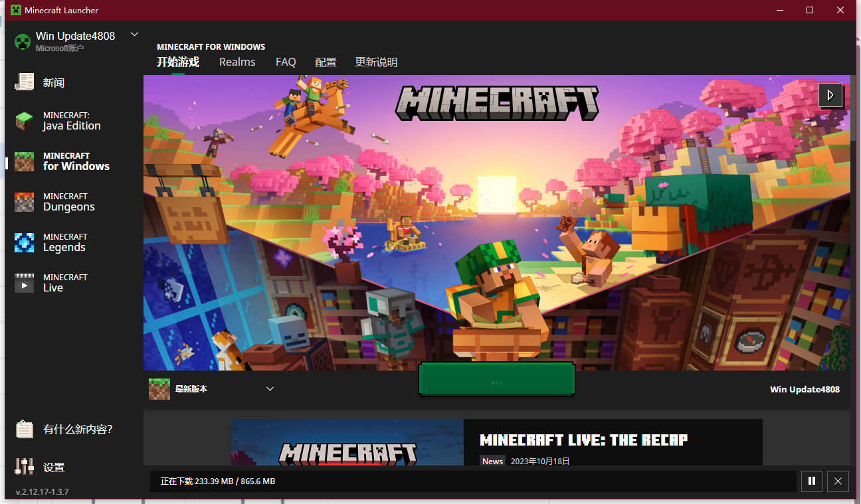Screen dimensions: 861x504
Task: Minimize the Minecraft Launcher window
Action: click(780, 10)
